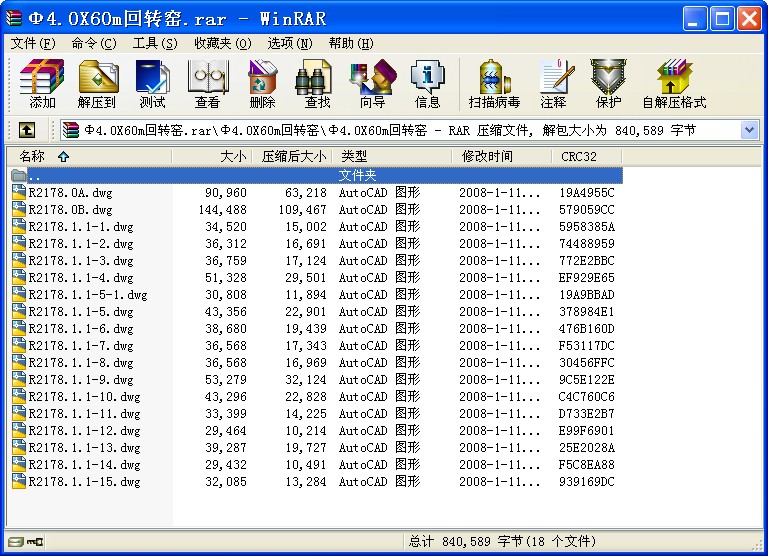The height and width of the screenshot is (556, 768).
Task: Sort by 类型 column header
Action: coord(392,156)
